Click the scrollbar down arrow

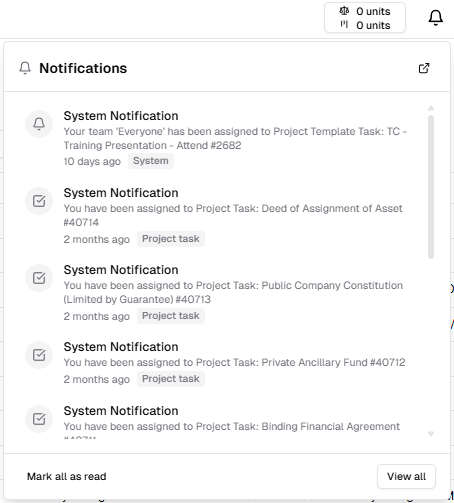click(x=431, y=434)
